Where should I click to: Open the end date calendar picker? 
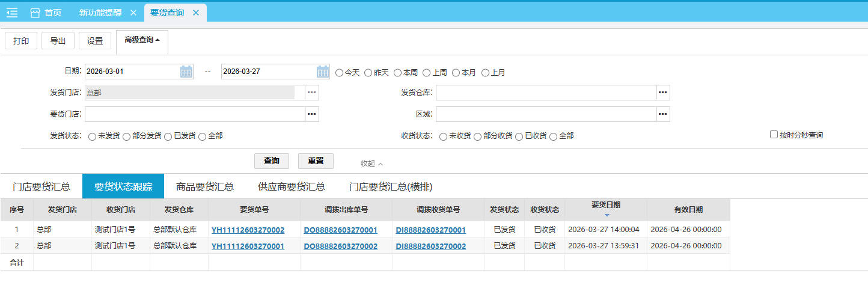323,72
